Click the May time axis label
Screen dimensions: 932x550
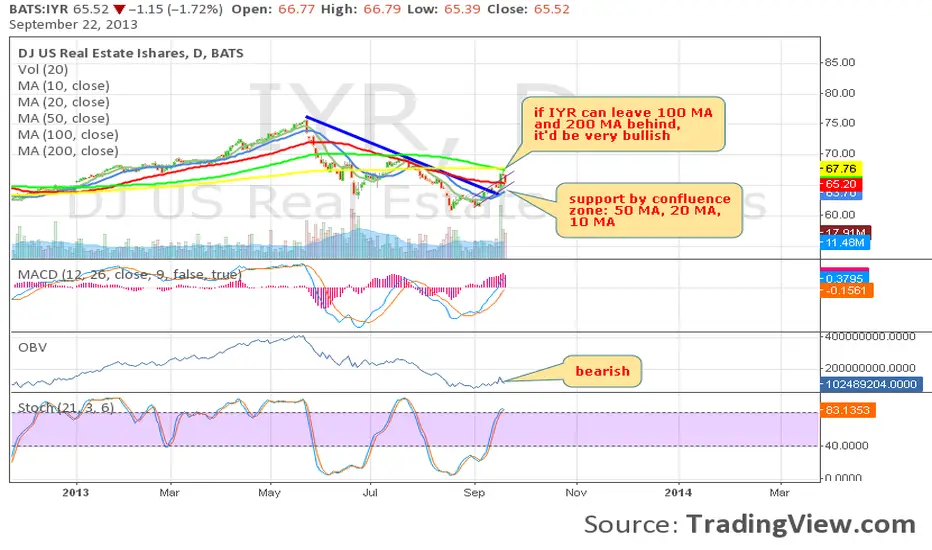click(x=269, y=492)
